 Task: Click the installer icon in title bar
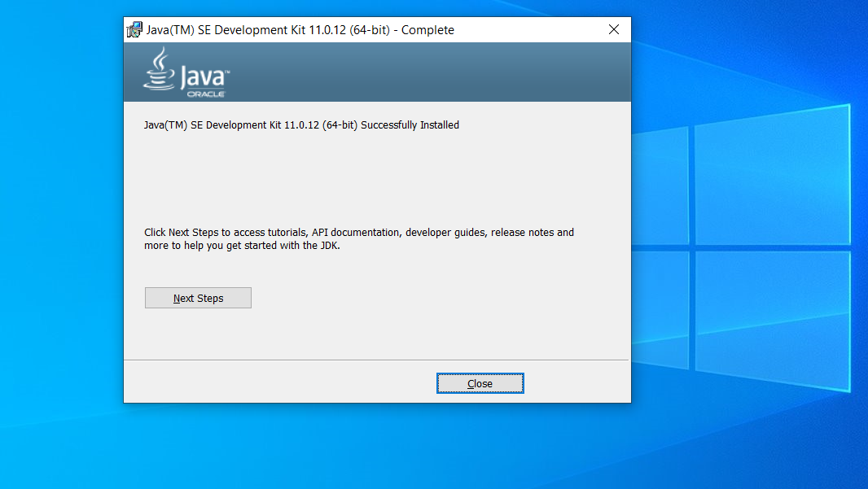[134, 30]
